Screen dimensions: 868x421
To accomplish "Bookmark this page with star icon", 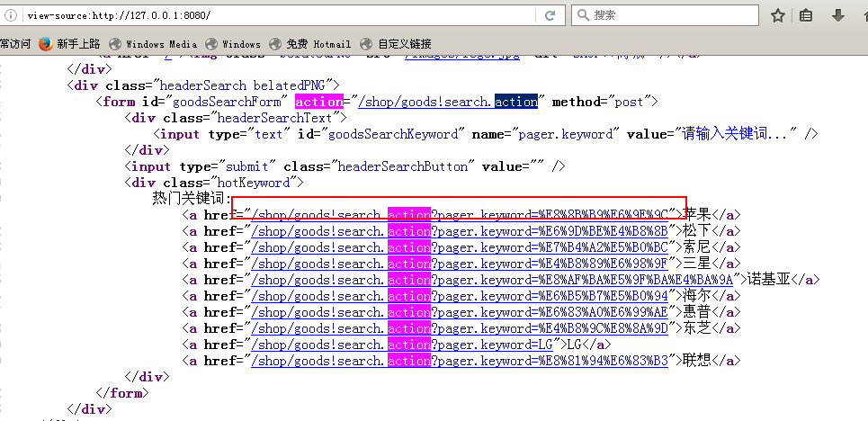I will click(778, 15).
